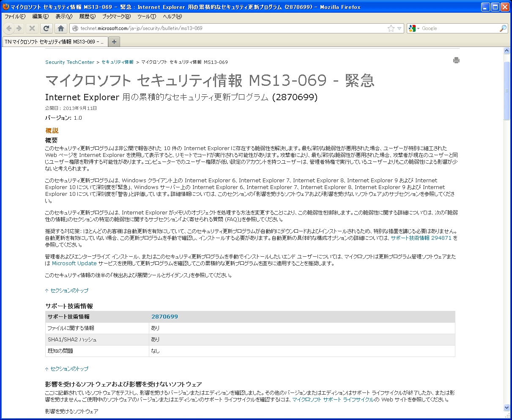The image size is (512, 420).
Task: Click the browser Forward arrow button
Action: [x=19, y=28]
